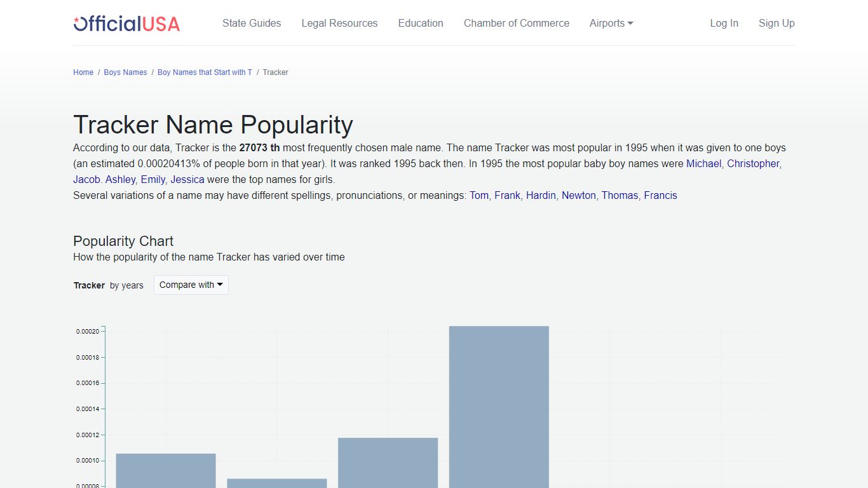Click the 27073 th rank text
The width and height of the screenshot is (868, 488).
pyautogui.click(x=259, y=148)
